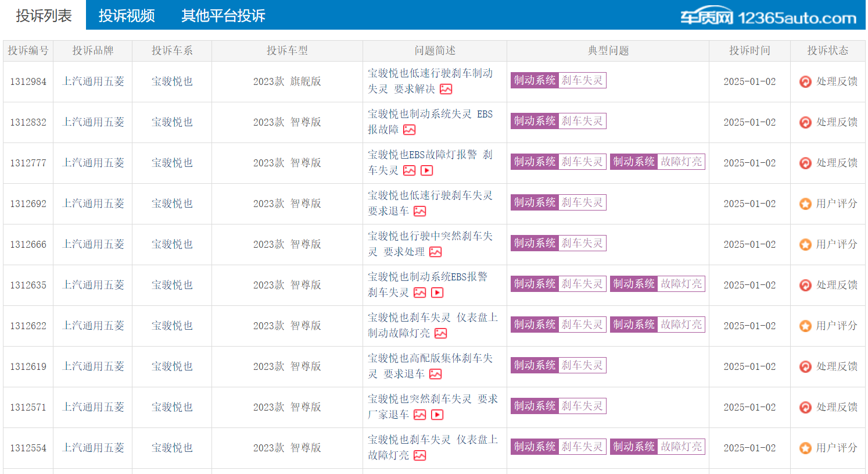Click the 投诉车系 column header
Image resolution: width=868 pixels, height=474 pixels.
coord(172,51)
